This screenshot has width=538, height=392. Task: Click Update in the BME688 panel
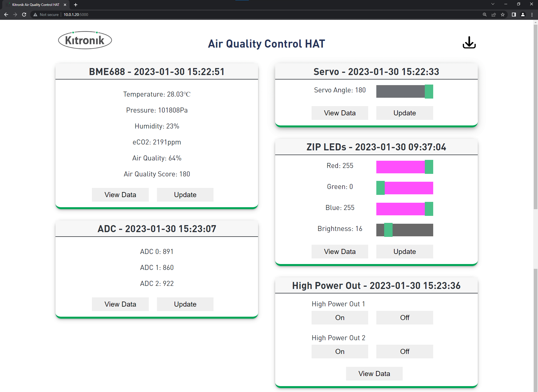click(185, 195)
